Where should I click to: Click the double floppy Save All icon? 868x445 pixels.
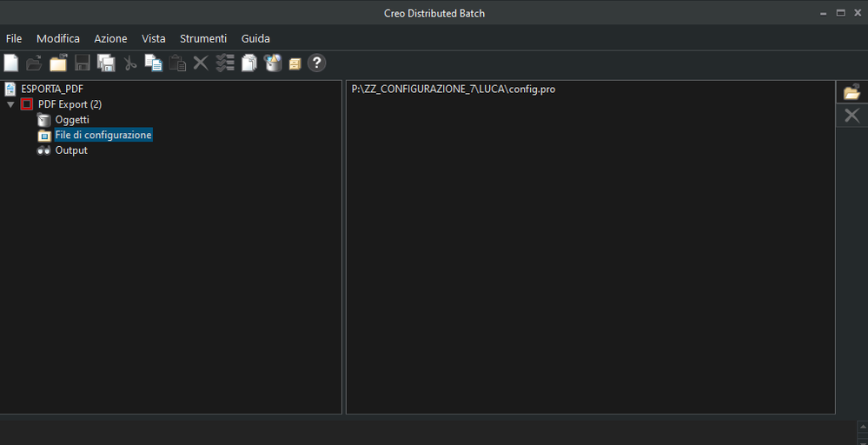(106, 63)
